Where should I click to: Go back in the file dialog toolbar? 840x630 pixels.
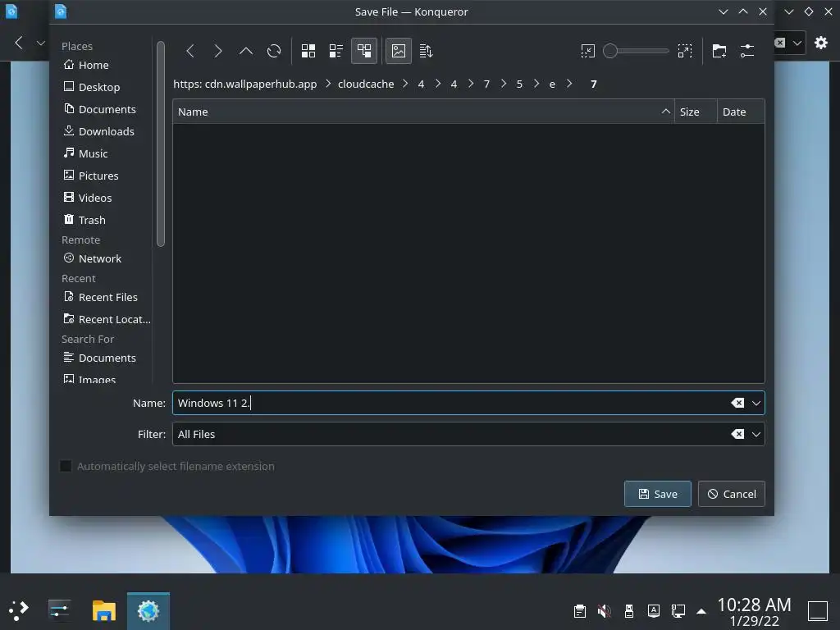click(x=190, y=51)
